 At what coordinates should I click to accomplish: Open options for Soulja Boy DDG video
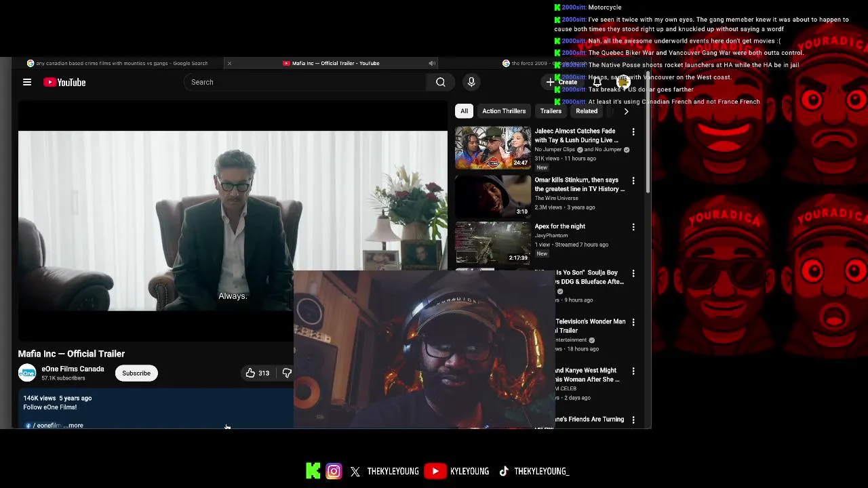[x=633, y=273]
